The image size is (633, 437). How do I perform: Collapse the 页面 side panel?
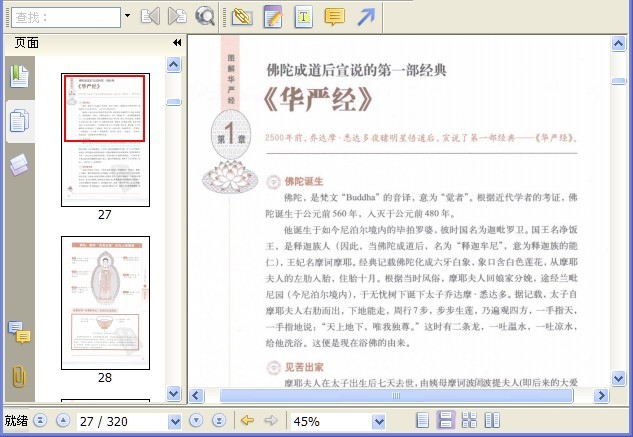click(177, 42)
